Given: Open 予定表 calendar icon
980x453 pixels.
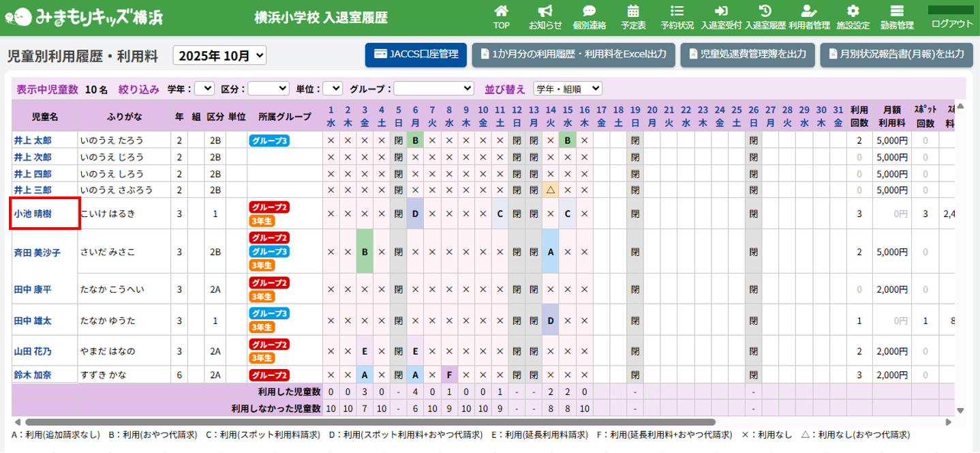Looking at the screenshot, I should (x=633, y=17).
